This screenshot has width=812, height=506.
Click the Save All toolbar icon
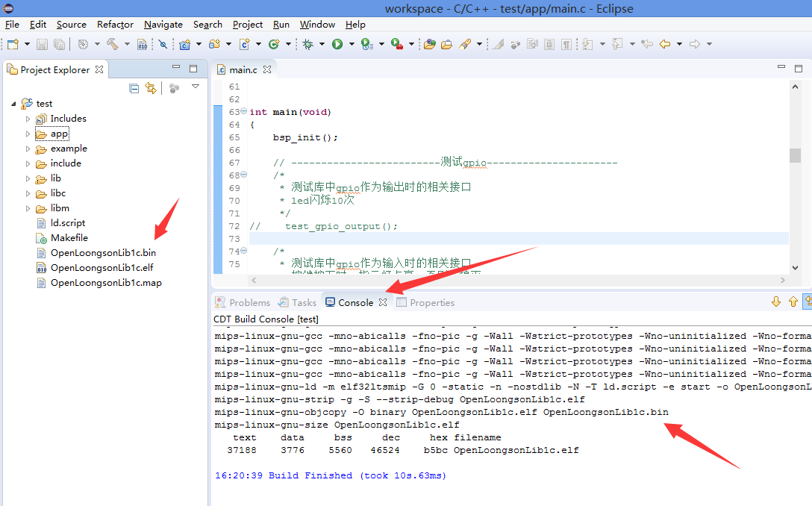pos(59,44)
